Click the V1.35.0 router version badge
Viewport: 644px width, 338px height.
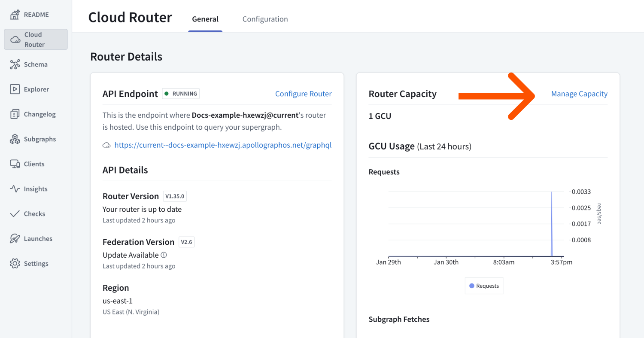(x=175, y=196)
